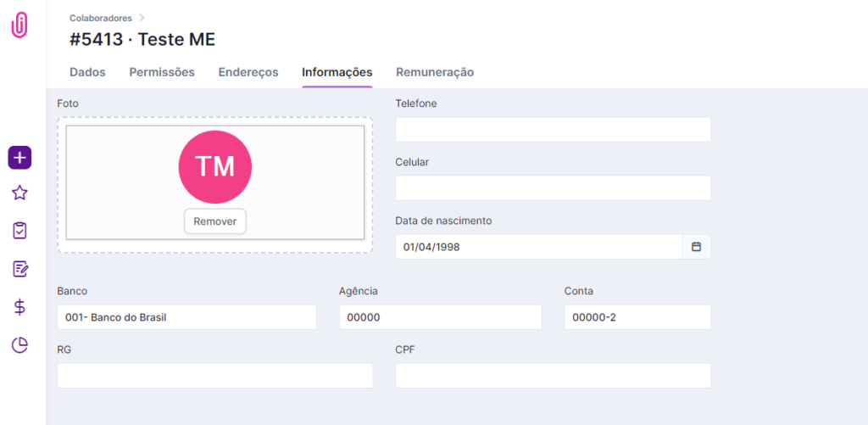Image resolution: width=868 pixels, height=425 pixels.
Task: Click the Remover photo button
Action: 214,221
